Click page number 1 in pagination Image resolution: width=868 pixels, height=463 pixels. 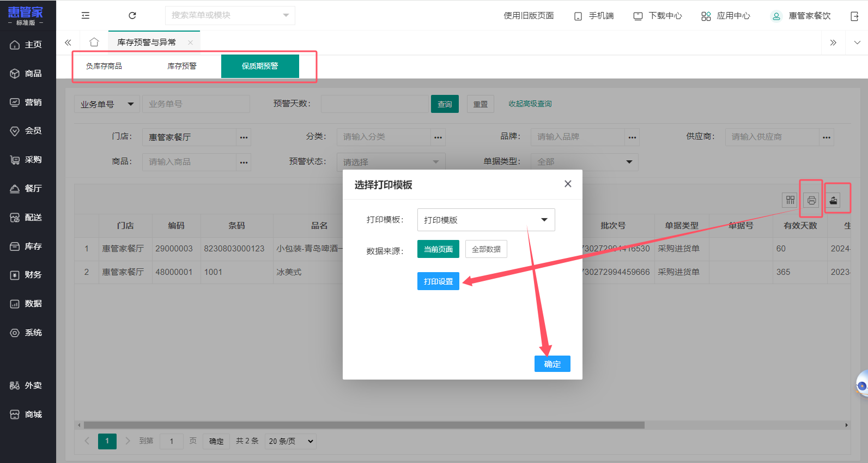[x=107, y=441]
